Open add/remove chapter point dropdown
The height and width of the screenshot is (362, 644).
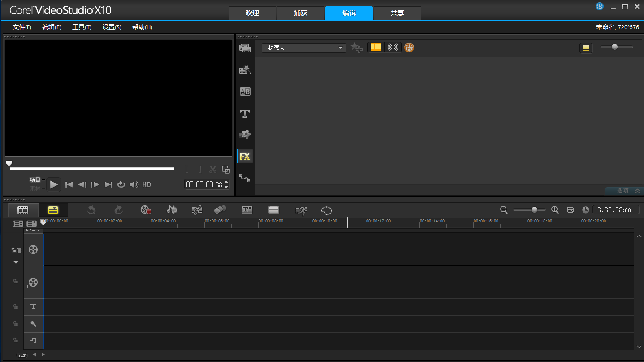(33, 230)
